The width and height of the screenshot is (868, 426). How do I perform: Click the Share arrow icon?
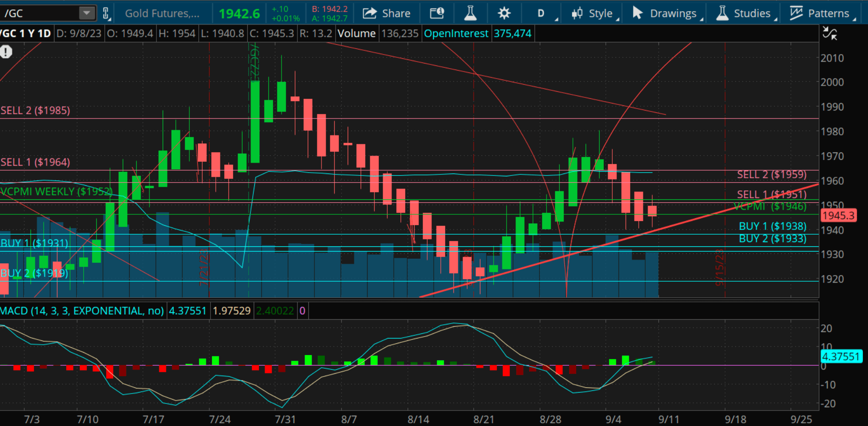pyautogui.click(x=370, y=13)
